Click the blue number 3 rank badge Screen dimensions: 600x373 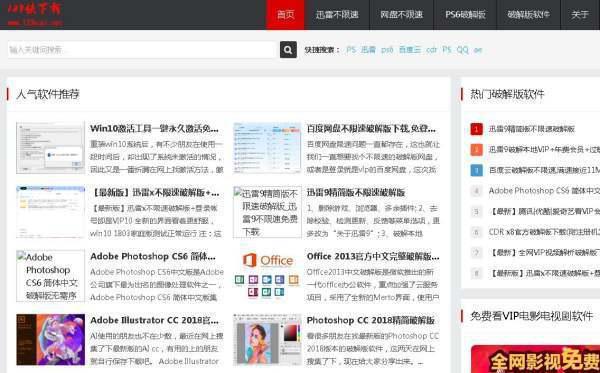(476, 170)
